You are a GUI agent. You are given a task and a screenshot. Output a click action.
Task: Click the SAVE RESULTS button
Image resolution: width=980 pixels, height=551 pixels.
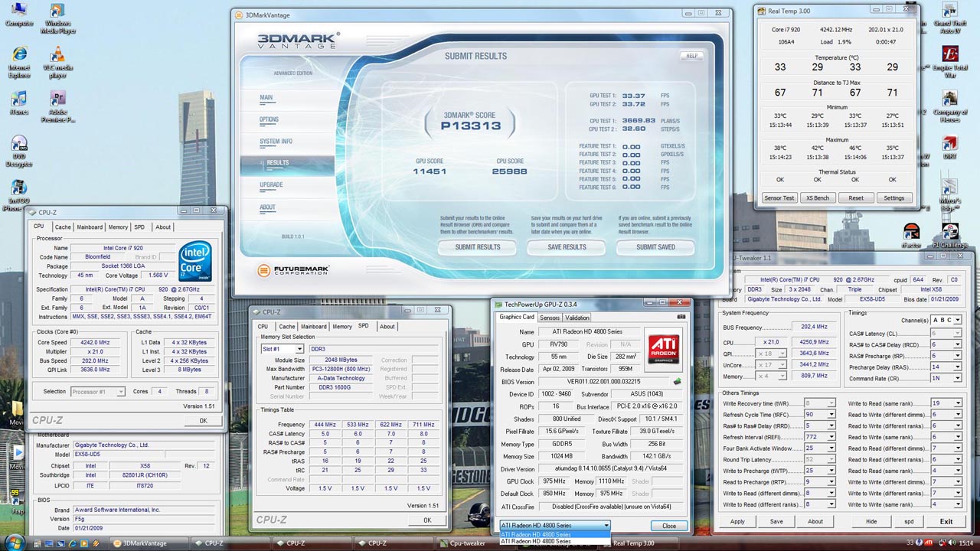[x=567, y=247]
